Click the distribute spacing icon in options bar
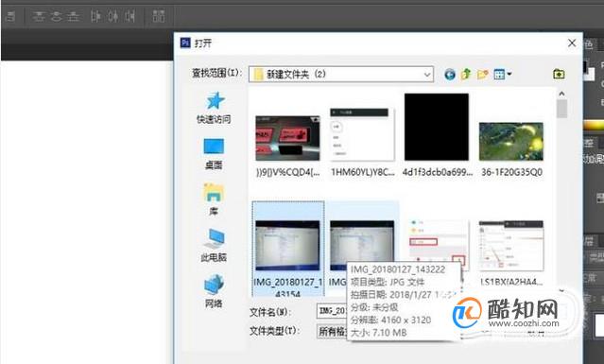604x364 pixels. click(x=158, y=16)
